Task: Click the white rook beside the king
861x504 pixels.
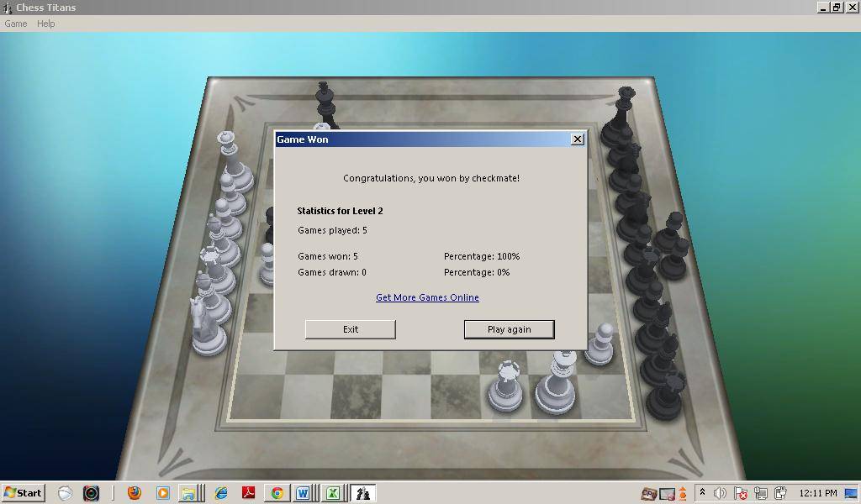Action: 505,386
